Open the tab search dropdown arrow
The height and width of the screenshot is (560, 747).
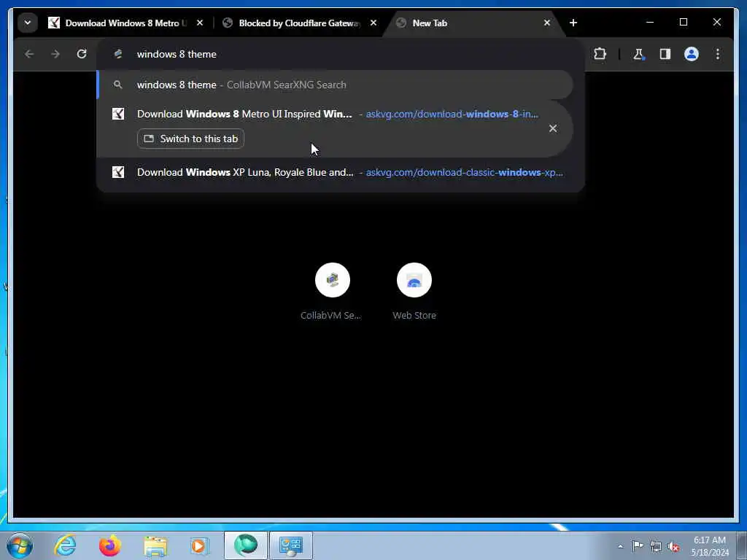point(28,23)
